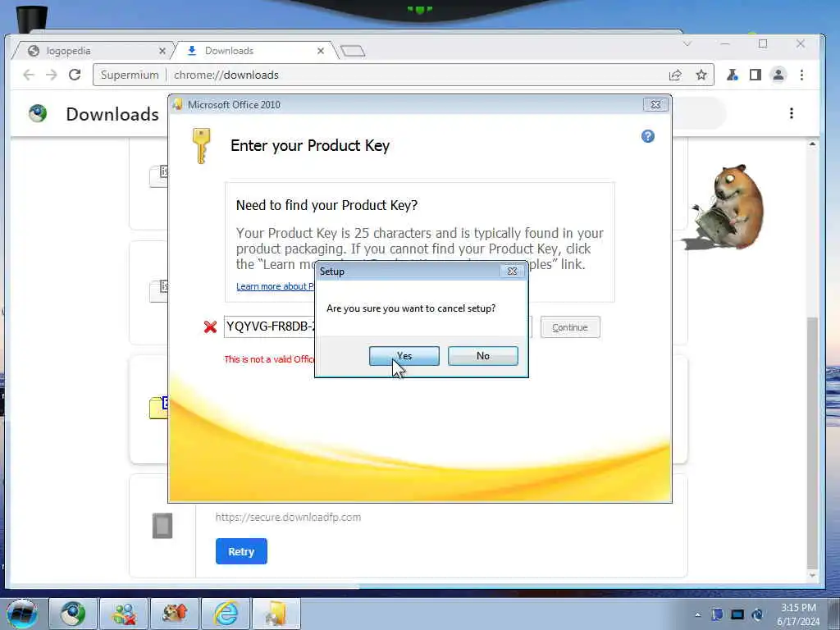The width and height of the screenshot is (840, 630).
Task: Toggle the browser side panel
Action: click(756, 75)
